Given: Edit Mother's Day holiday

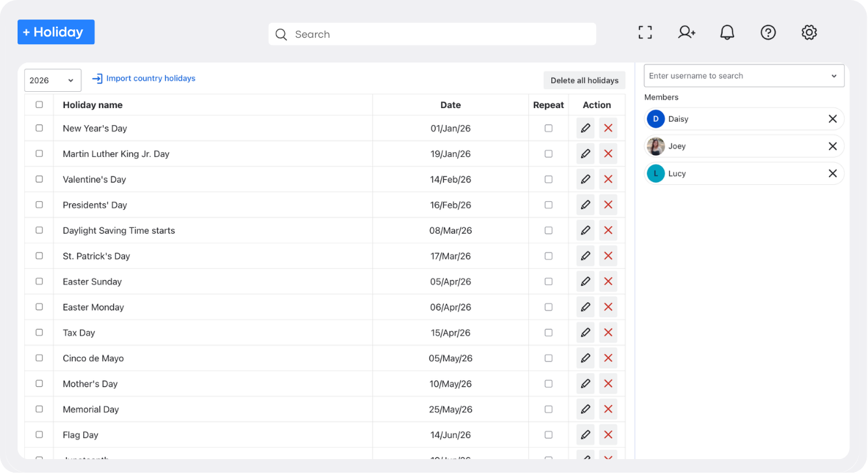Looking at the screenshot, I should coord(586,383).
